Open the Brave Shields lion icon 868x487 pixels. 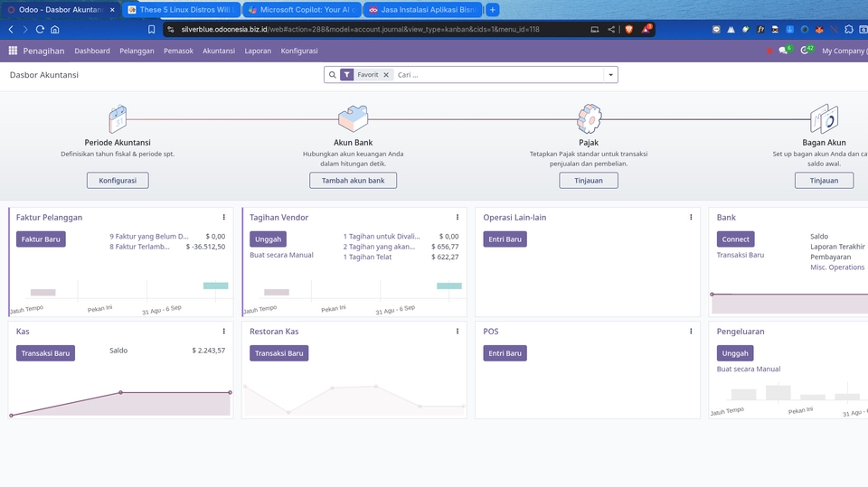pos(628,29)
